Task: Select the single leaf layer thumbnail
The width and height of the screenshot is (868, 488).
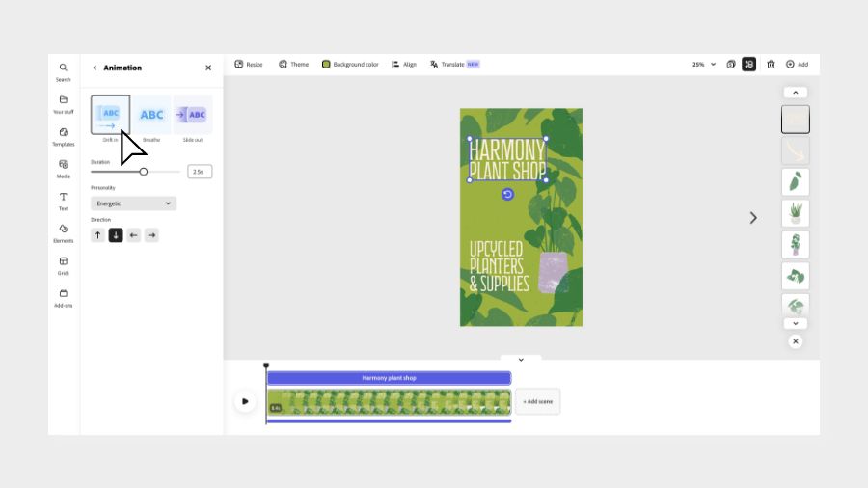Action: (796, 182)
